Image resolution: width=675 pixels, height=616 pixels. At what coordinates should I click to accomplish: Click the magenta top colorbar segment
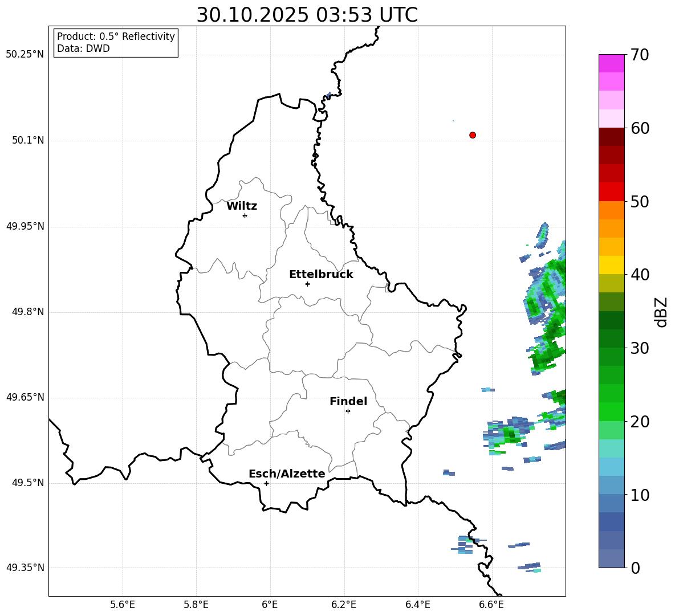pyautogui.click(x=611, y=64)
